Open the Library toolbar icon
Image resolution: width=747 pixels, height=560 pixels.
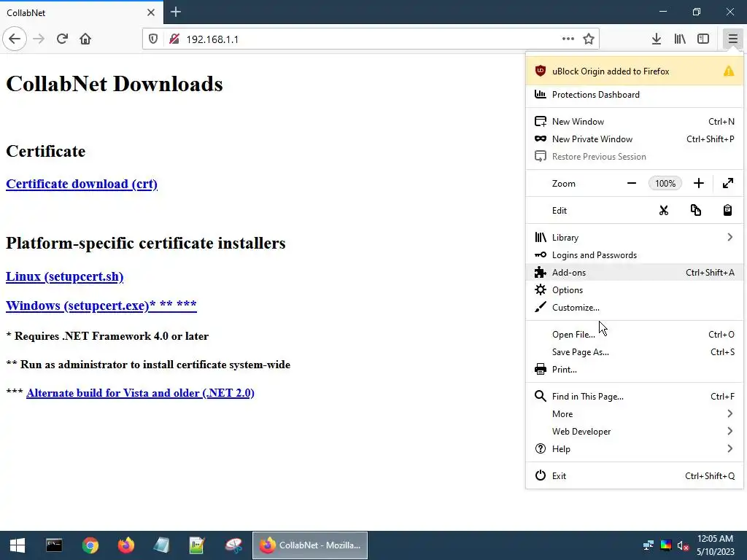[680, 39]
